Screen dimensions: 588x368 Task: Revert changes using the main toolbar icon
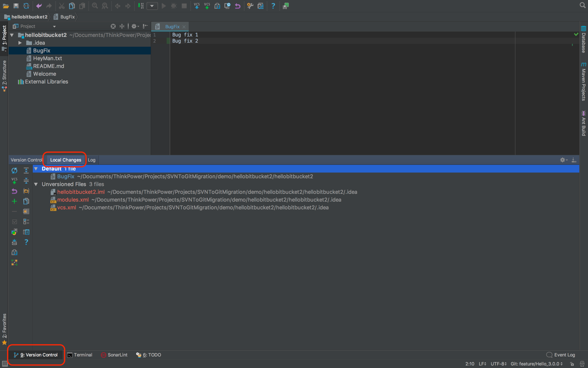pos(238,6)
